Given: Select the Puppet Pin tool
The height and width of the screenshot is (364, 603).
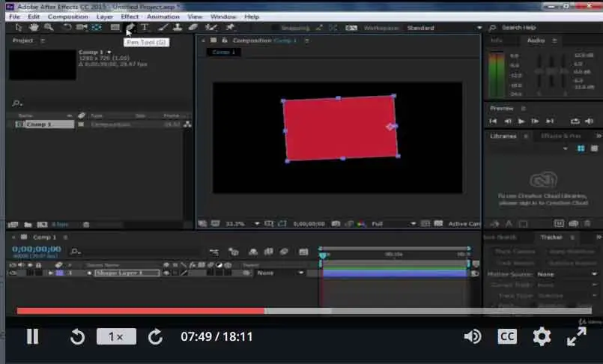Looking at the screenshot, I should click(230, 27).
